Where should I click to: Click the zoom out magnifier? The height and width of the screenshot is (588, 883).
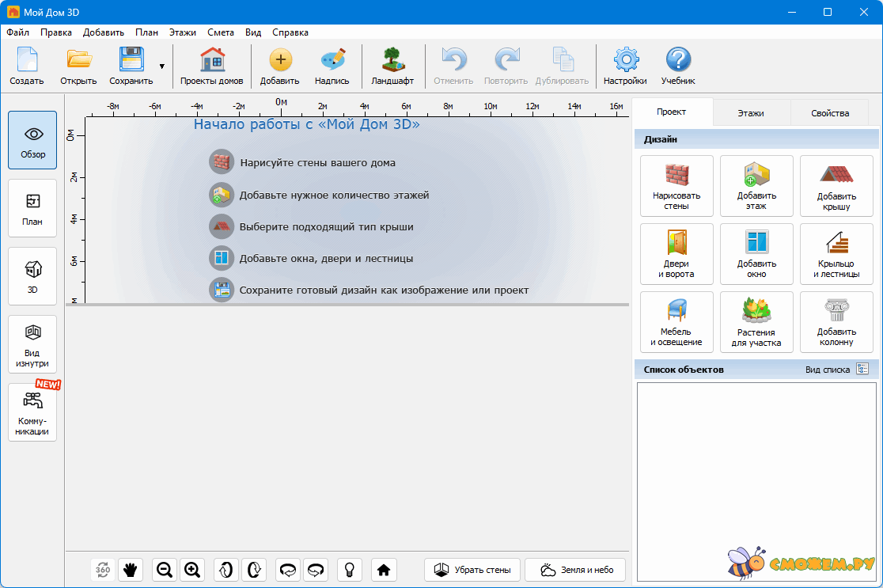click(x=165, y=570)
